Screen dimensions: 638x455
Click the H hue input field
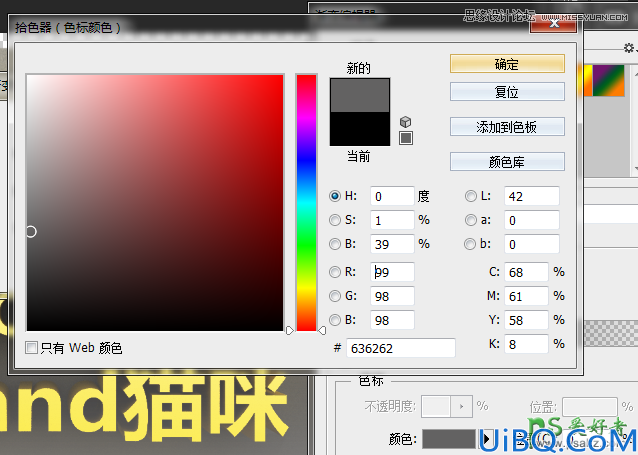pos(392,196)
